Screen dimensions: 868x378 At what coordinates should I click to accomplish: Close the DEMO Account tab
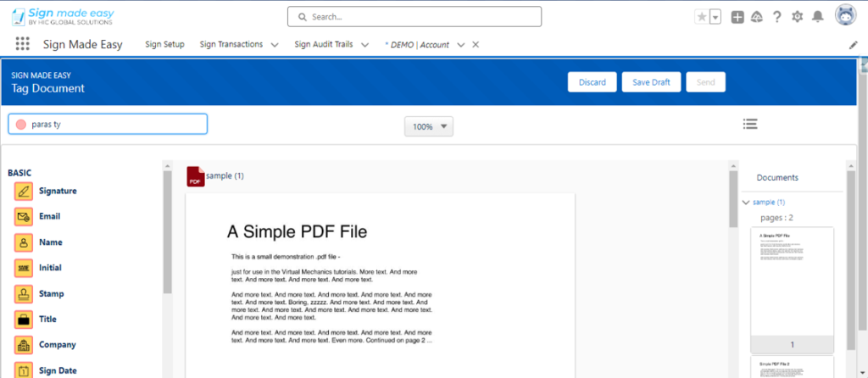(476, 45)
